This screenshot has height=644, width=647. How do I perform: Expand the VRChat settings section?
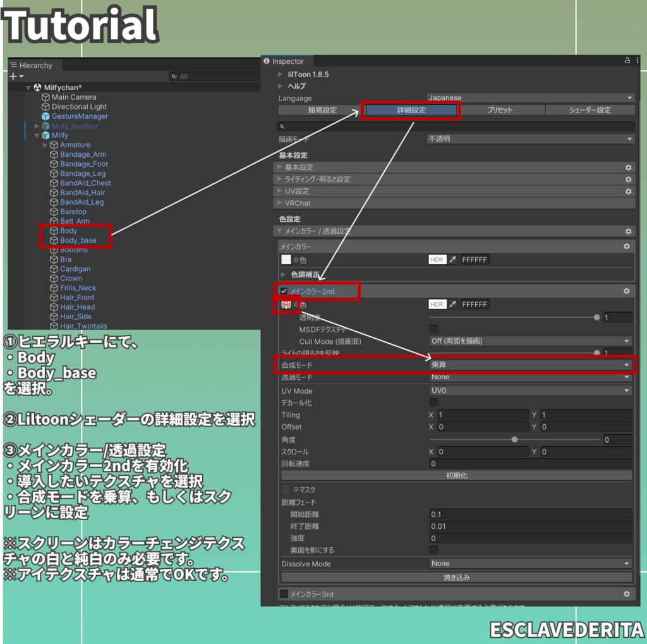pyautogui.click(x=279, y=203)
